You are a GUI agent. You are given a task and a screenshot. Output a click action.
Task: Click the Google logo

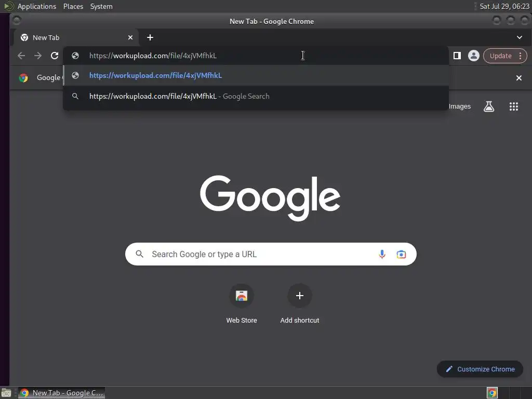pyautogui.click(x=270, y=198)
